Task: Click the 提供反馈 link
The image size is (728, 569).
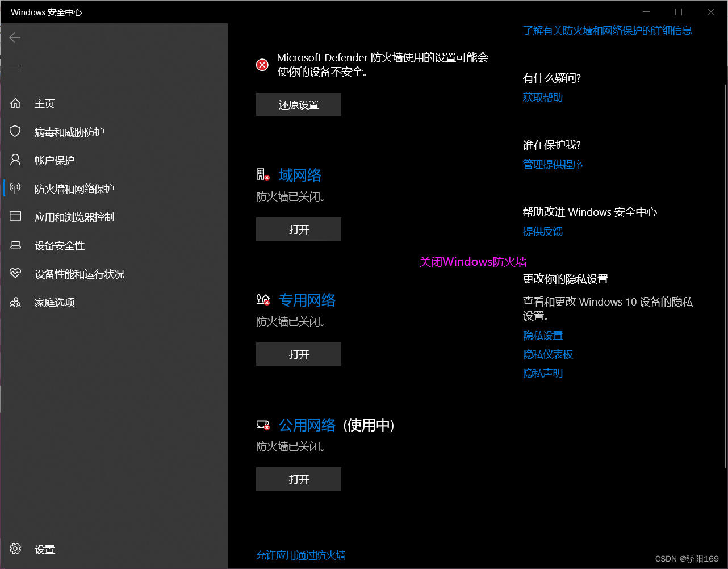Action: tap(543, 231)
